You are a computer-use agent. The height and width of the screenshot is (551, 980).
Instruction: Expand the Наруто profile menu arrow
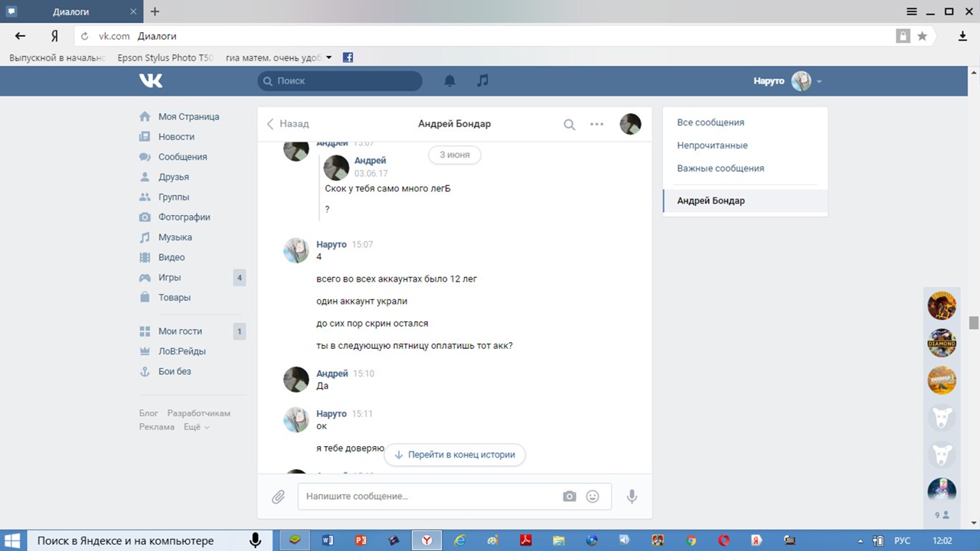(819, 82)
